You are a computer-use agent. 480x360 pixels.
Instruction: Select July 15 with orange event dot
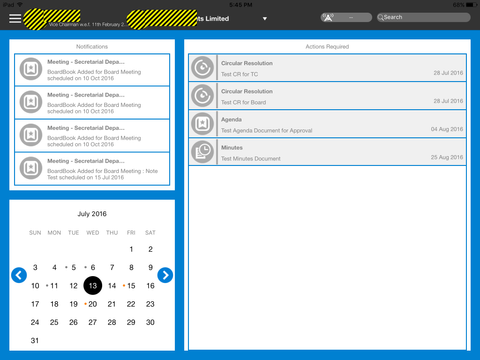[x=131, y=286]
